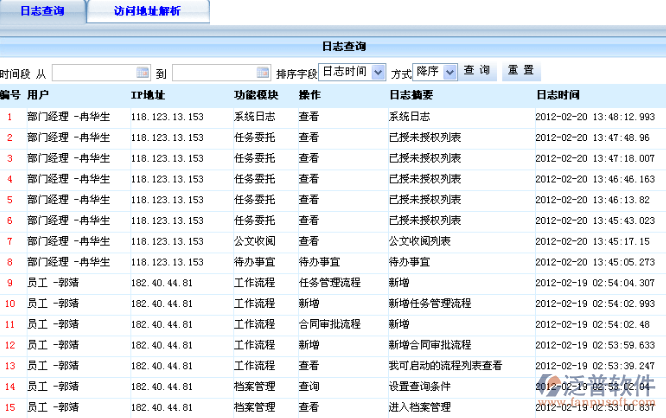Click the 日志摘要 column header

pos(410,95)
